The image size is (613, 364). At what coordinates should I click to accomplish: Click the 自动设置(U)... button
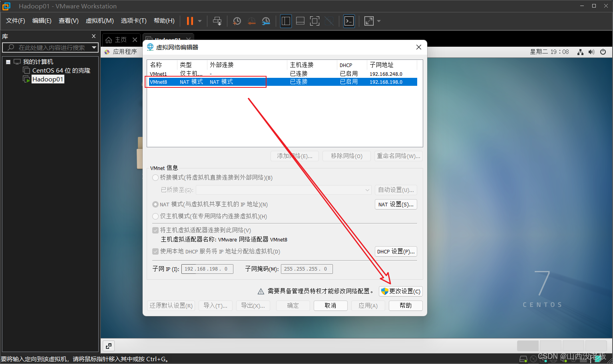(396, 190)
